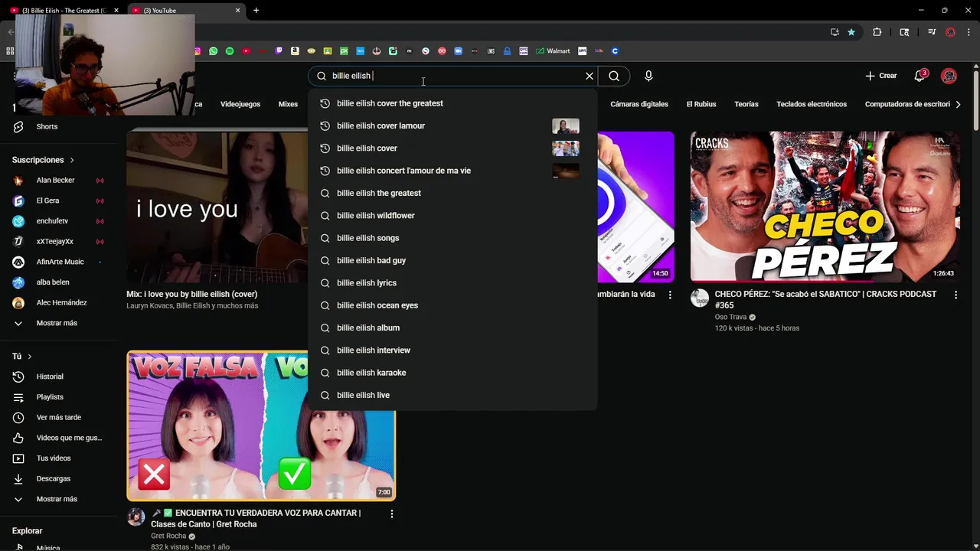Open CHECO PÉREZ video title link
Screen dimensions: 980x551
[x=825, y=299]
